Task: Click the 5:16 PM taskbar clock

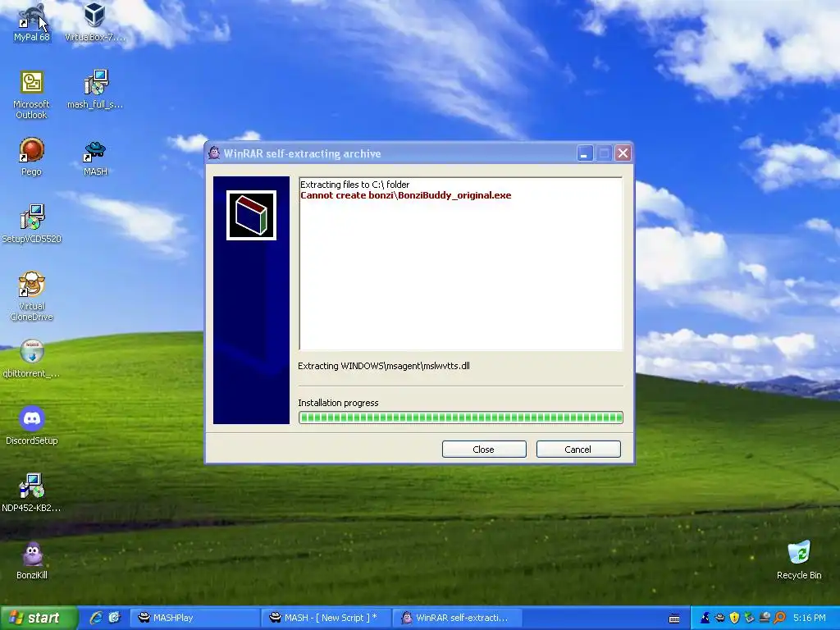Action: [x=810, y=619]
